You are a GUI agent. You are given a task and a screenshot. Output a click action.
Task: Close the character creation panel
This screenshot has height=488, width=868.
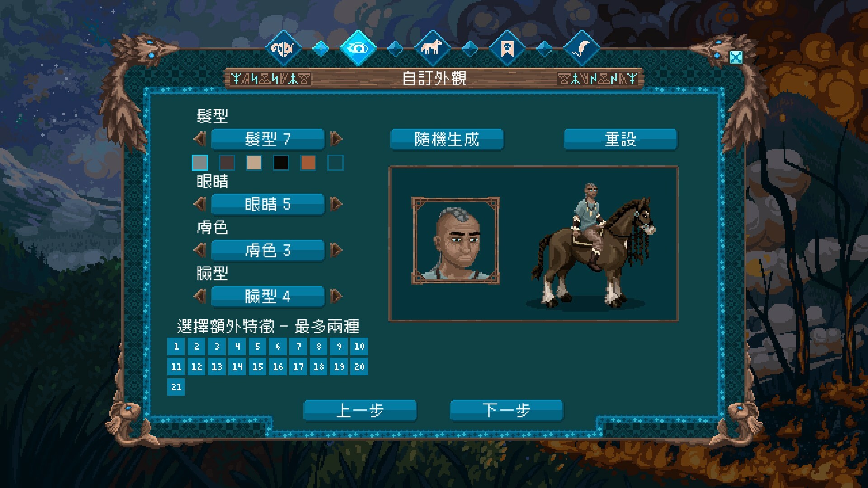point(736,57)
